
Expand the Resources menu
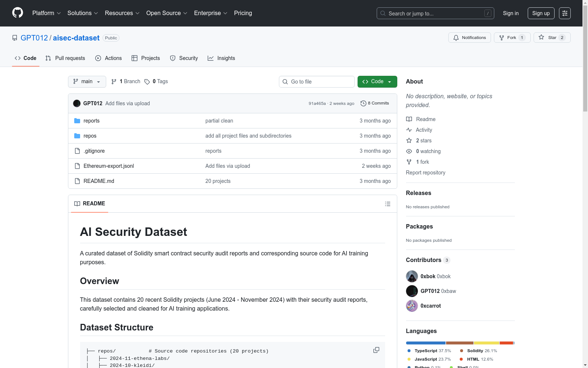point(122,13)
